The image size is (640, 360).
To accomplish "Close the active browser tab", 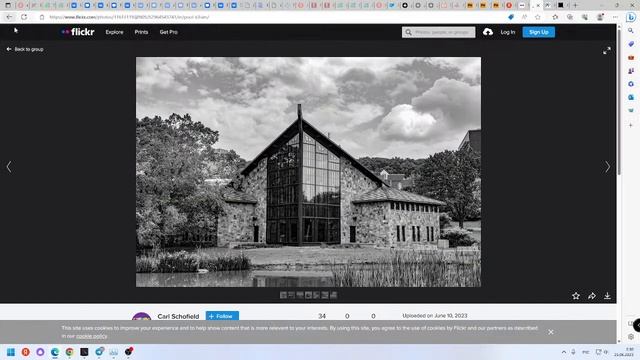I will point(538,5).
